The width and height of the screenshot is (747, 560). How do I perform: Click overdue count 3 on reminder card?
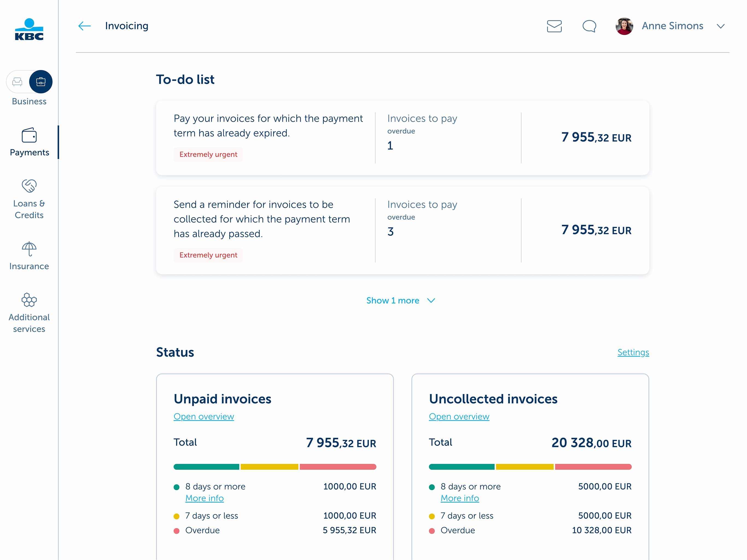pos(390,232)
